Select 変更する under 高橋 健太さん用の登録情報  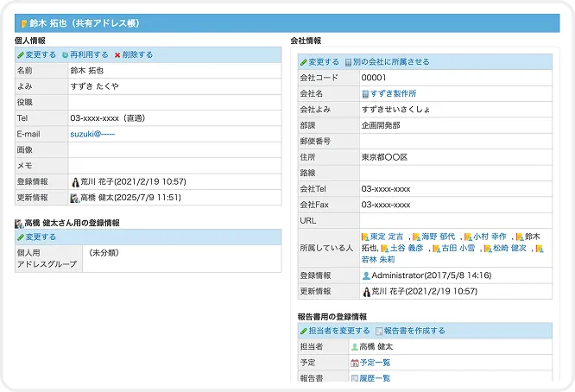pyautogui.click(x=41, y=237)
